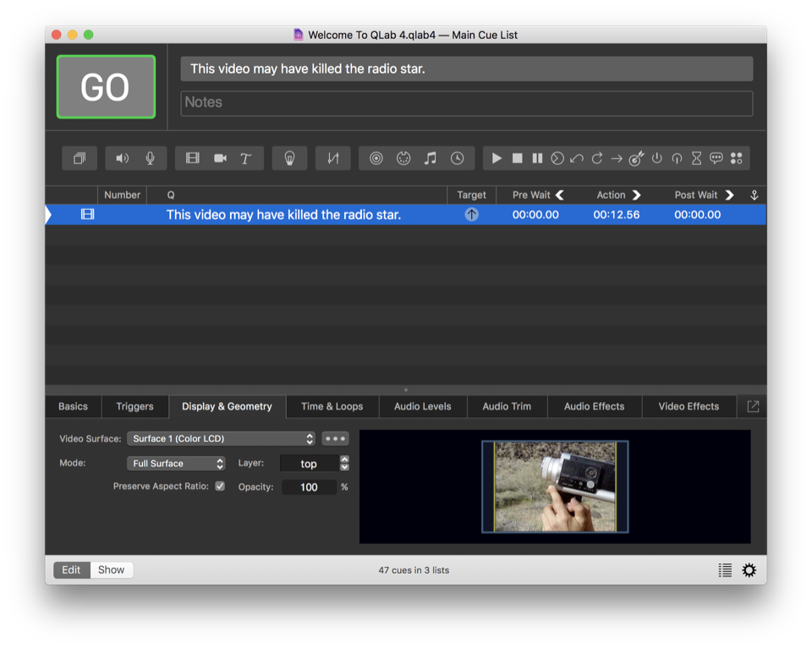
Task: Insert a Fade cue from toolbar
Action: coord(332,158)
